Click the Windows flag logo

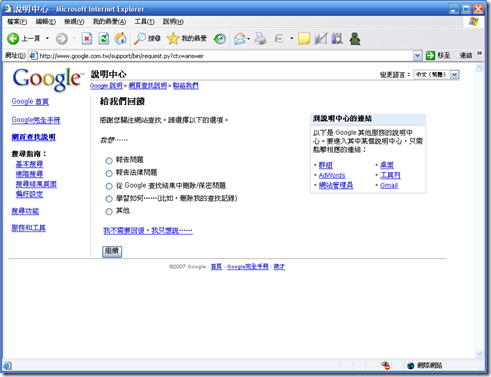[x=474, y=22]
